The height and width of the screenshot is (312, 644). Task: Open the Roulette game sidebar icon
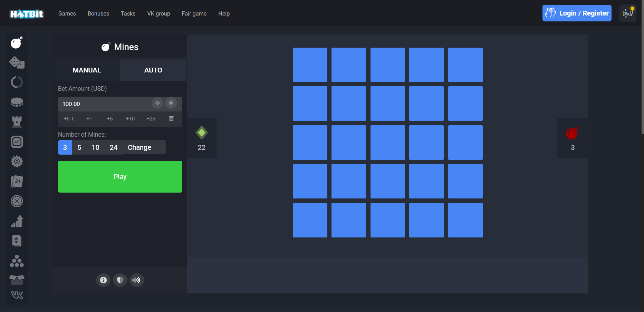[x=17, y=201]
